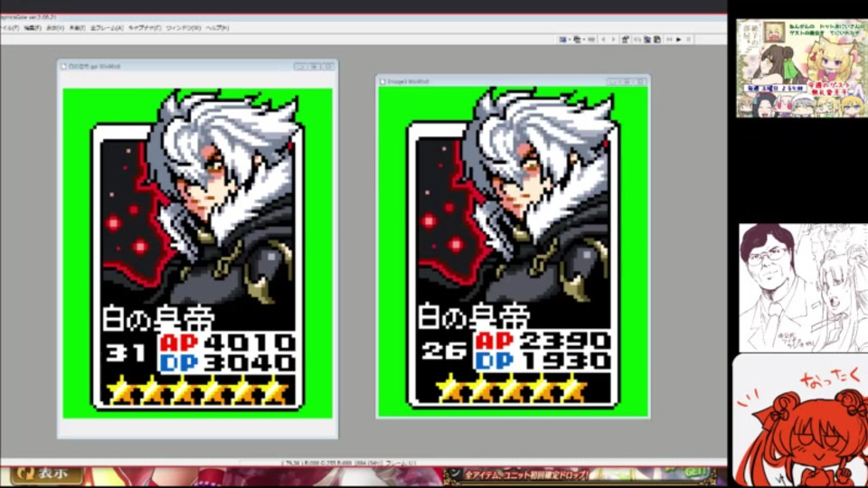Screen dimensions: 868x488
Task: Click the status bar coordinate readout
Action: tap(316, 463)
